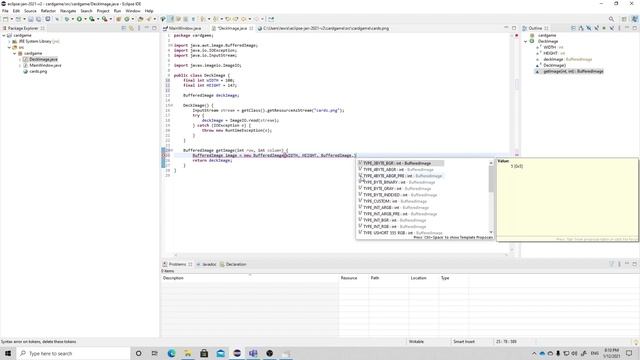
Task: Click the green Run launch icon
Action: (x=79, y=19)
